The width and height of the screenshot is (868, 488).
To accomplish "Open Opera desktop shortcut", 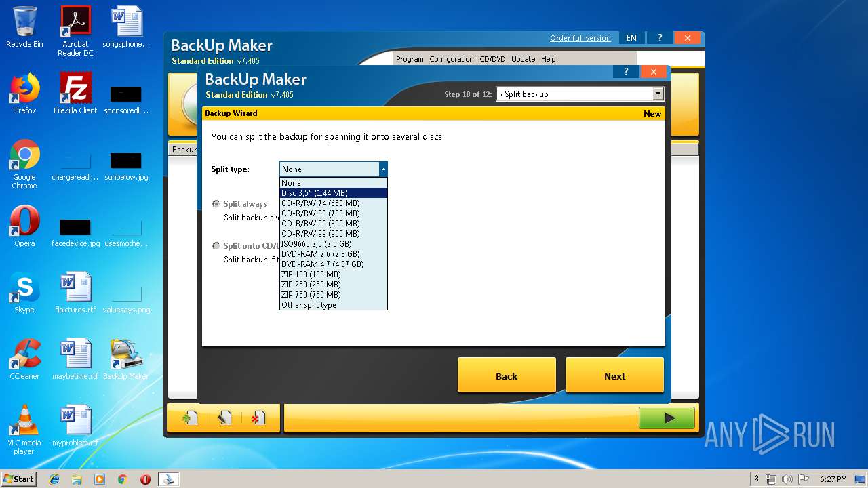I will coord(24,227).
